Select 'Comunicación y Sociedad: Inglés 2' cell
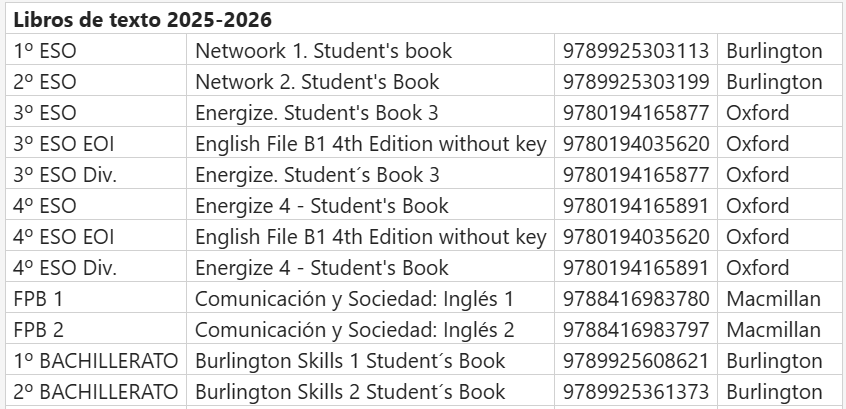 (x=354, y=330)
